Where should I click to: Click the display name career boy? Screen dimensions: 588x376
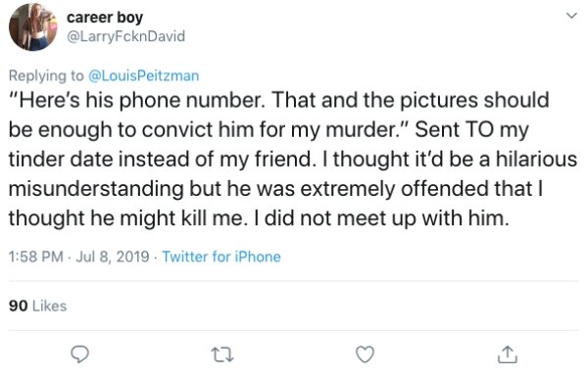coord(105,18)
